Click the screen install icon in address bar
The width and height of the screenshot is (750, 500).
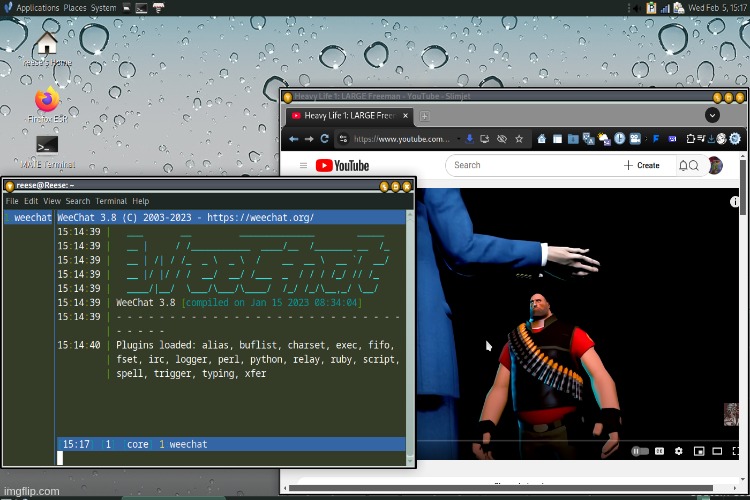[485, 139]
